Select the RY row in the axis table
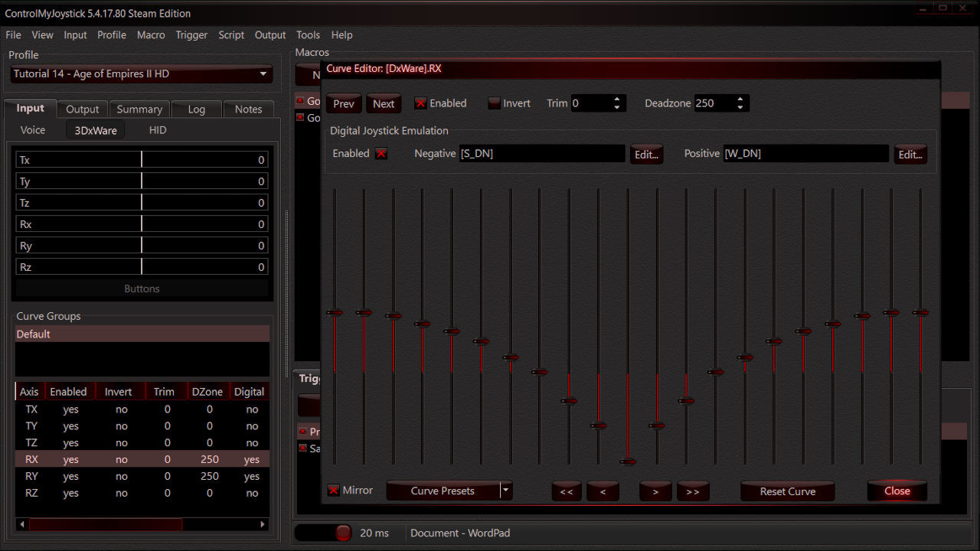The image size is (980, 551). [142, 476]
